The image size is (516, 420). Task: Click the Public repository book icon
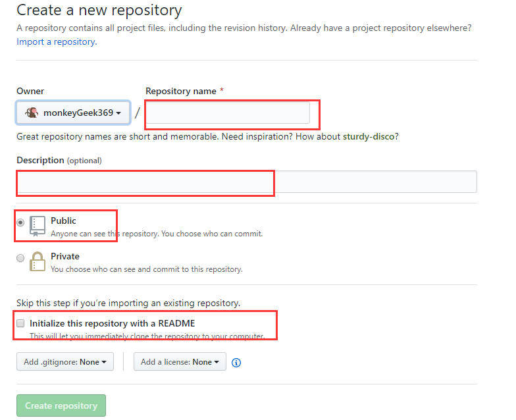38,226
